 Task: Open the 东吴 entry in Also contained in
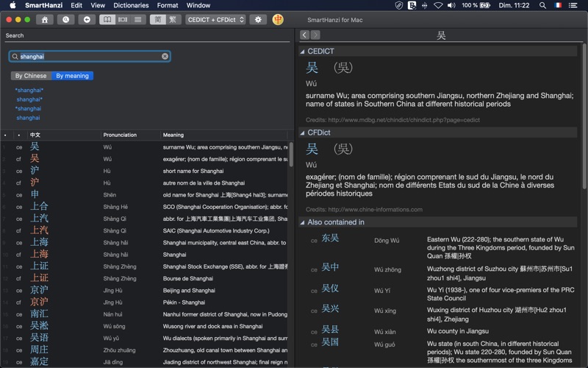pyautogui.click(x=330, y=238)
